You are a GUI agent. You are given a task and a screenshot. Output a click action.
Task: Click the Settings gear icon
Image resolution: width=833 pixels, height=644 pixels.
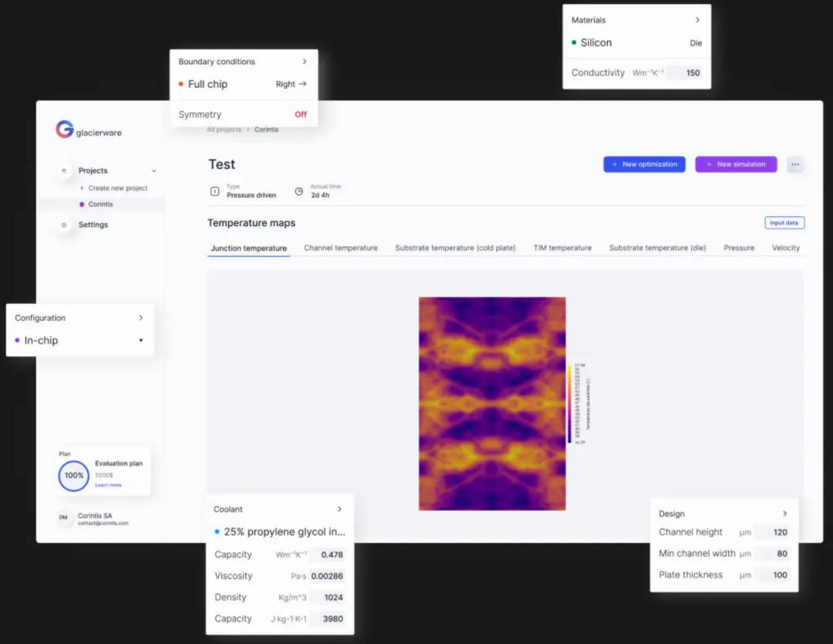(x=64, y=225)
